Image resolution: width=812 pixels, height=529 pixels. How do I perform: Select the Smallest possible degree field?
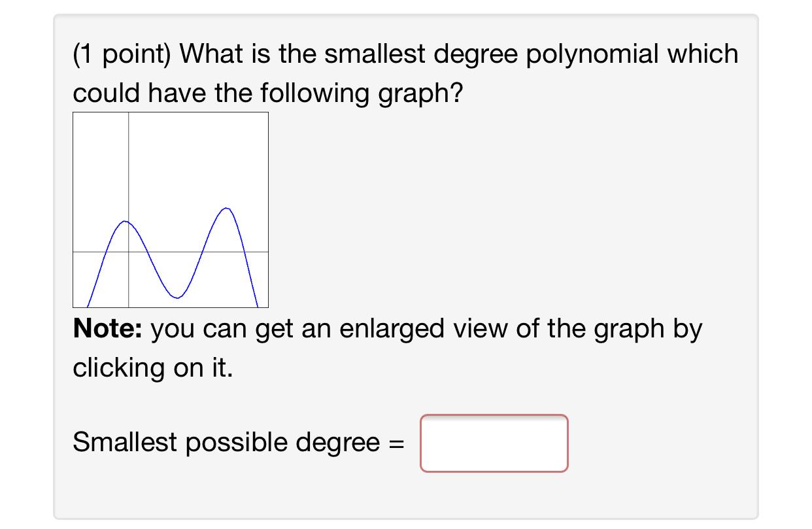(x=494, y=443)
